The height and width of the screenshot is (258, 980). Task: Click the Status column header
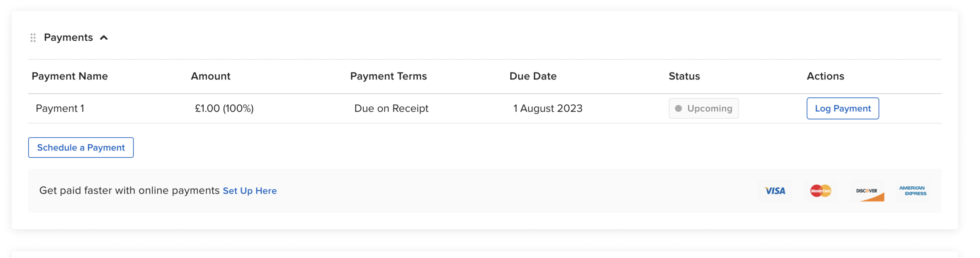(x=684, y=76)
